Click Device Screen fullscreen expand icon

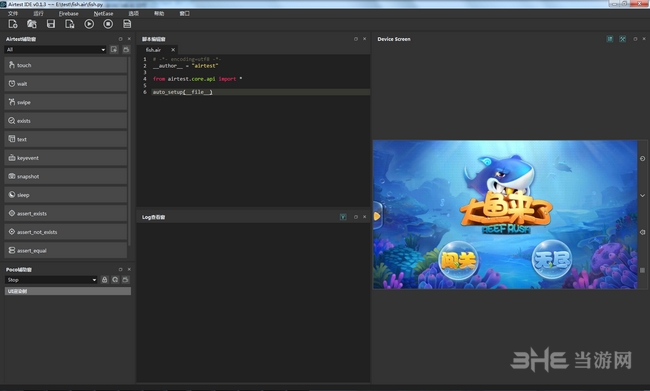pyautogui.click(x=623, y=39)
